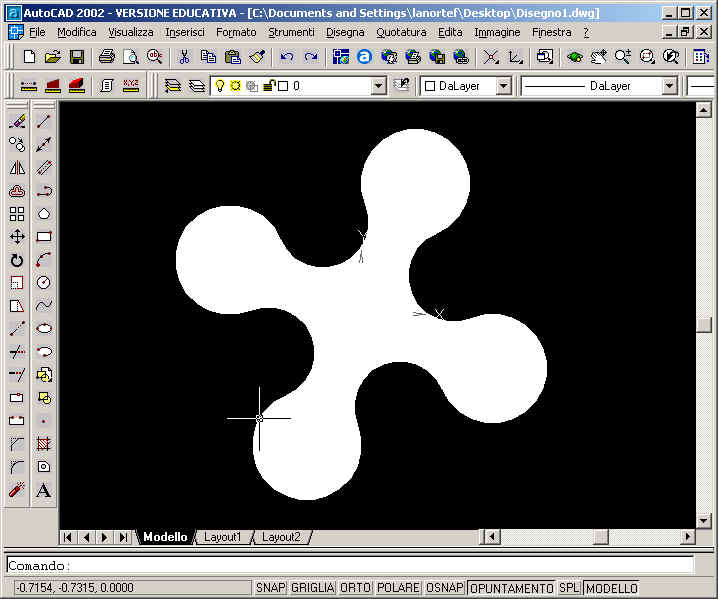Toggle GRIGLIA grid display

[x=312, y=588]
